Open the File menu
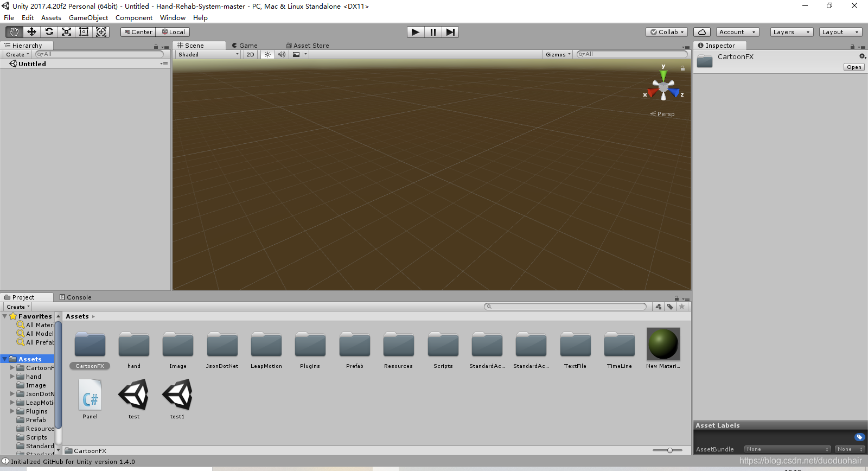Viewport: 868px width, 471px height. click(9, 17)
